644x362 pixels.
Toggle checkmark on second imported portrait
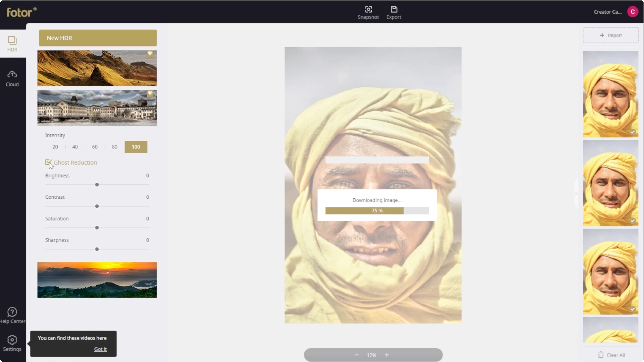pos(632,221)
